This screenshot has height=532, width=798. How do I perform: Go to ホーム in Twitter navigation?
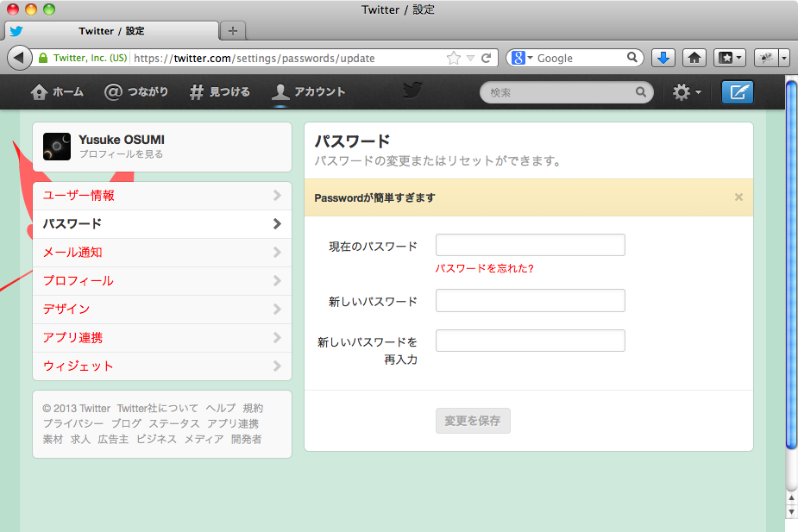tap(56, 92)
